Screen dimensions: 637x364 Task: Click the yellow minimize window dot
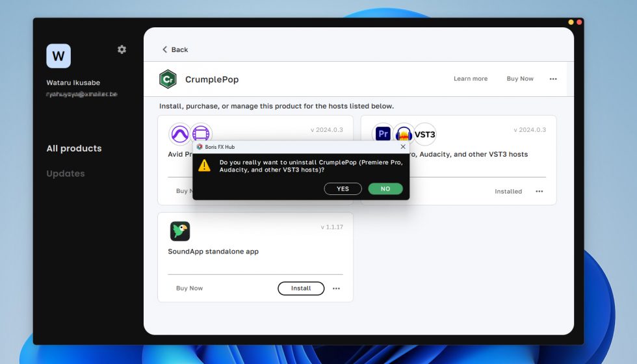coord(571,22)
